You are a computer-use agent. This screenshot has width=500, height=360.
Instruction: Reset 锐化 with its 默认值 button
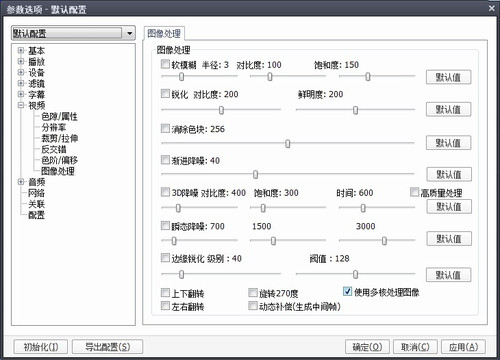click(x=448, y=109)
